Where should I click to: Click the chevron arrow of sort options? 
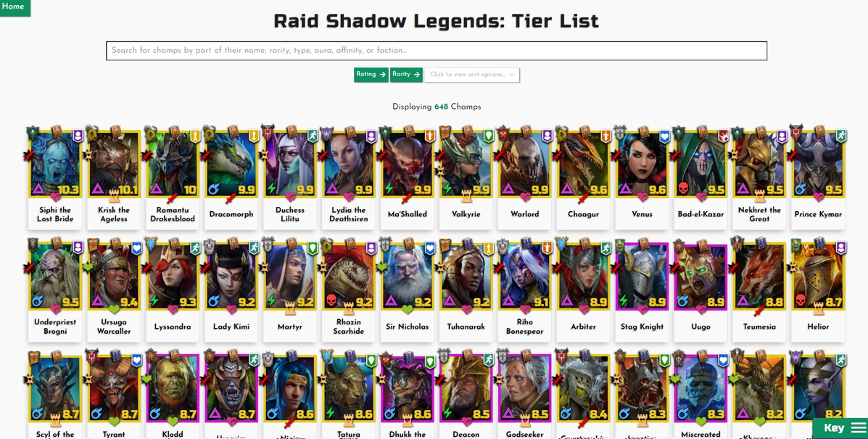point(511,75)
